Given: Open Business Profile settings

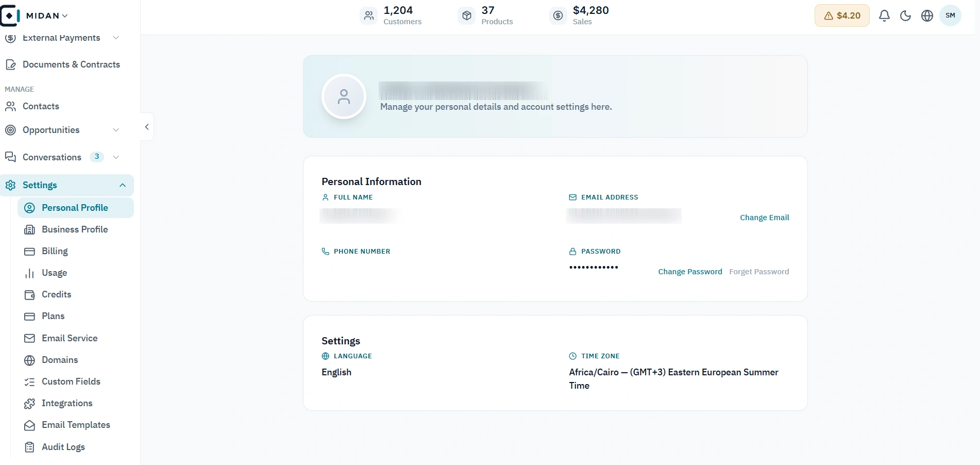Looking at the screenshot, I should 76,229.
